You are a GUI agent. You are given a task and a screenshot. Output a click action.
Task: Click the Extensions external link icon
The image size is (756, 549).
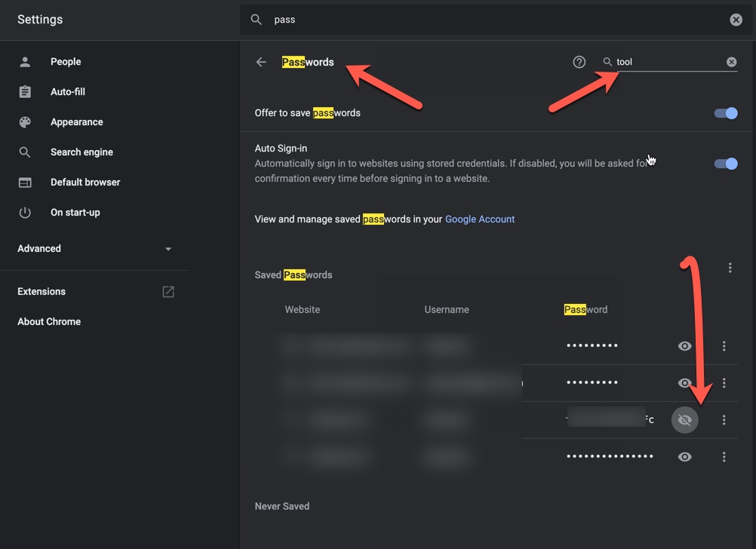click(168, 292)
